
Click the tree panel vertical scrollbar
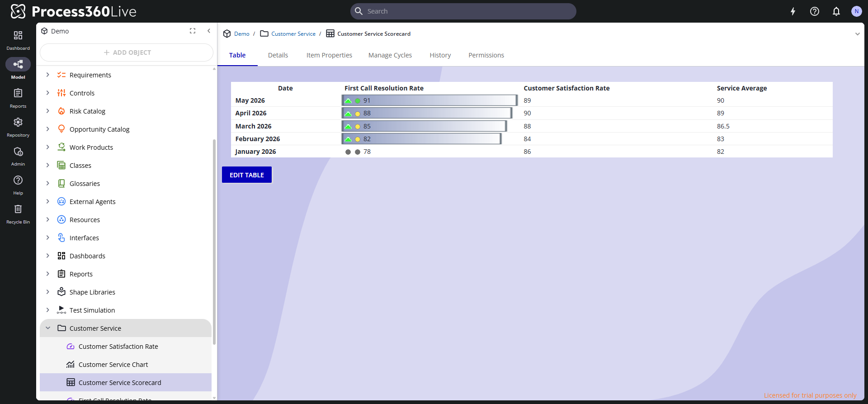point(214,242)
